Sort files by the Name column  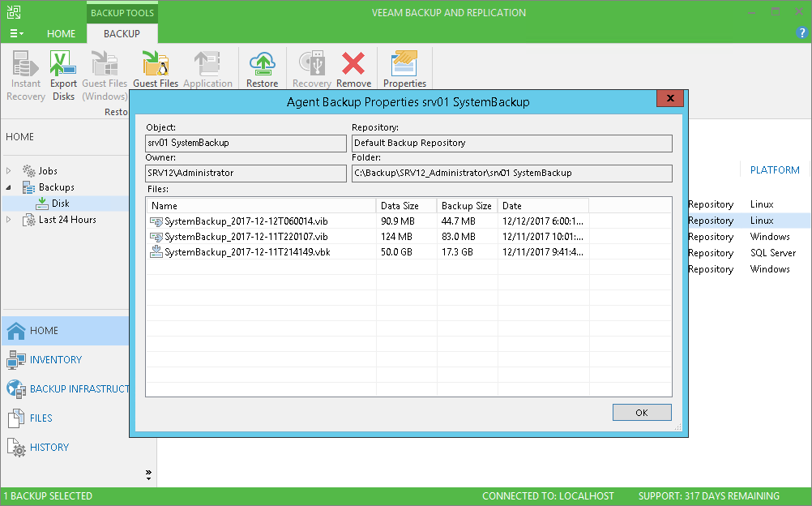[261, 206]
